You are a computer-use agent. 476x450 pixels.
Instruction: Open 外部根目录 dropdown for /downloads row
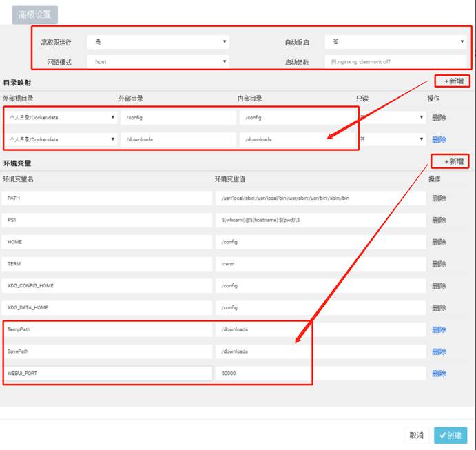(x=60, y=139)
